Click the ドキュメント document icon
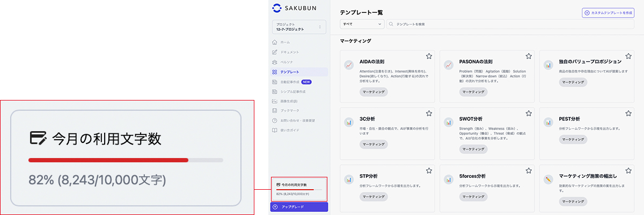The image size is (644, 215). 275,52
